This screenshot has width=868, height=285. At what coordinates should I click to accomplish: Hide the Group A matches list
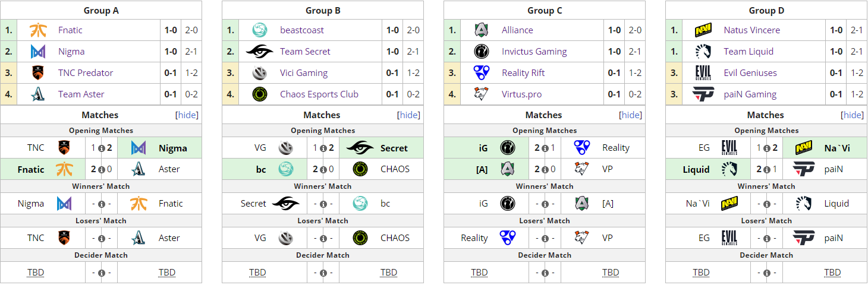[187, 115]
